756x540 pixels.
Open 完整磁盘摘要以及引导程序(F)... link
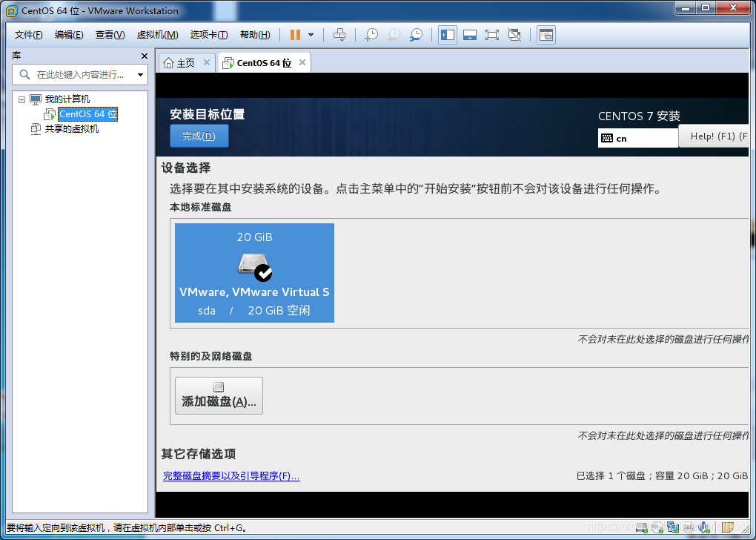click(x=231, y=475)
